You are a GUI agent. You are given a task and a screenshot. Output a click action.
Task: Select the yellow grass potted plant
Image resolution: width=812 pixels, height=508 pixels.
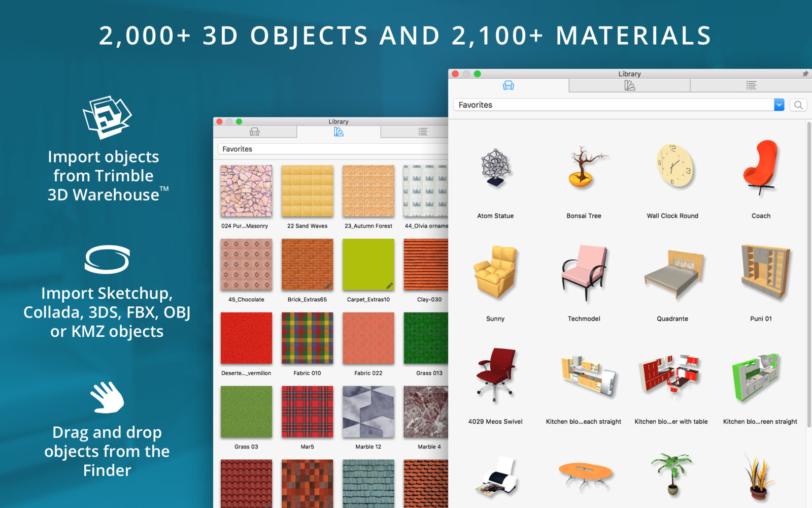coord(758,477)
